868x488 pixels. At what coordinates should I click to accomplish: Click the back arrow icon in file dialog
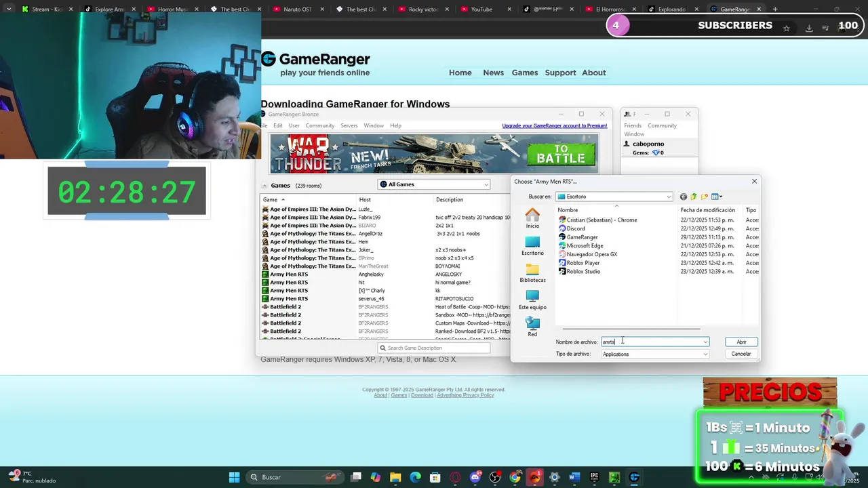tap(683, 197)
